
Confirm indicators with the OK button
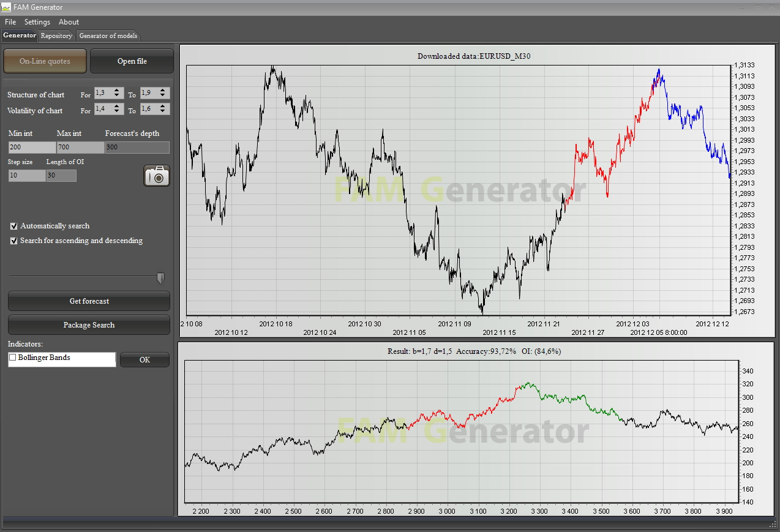pos(144,360)
